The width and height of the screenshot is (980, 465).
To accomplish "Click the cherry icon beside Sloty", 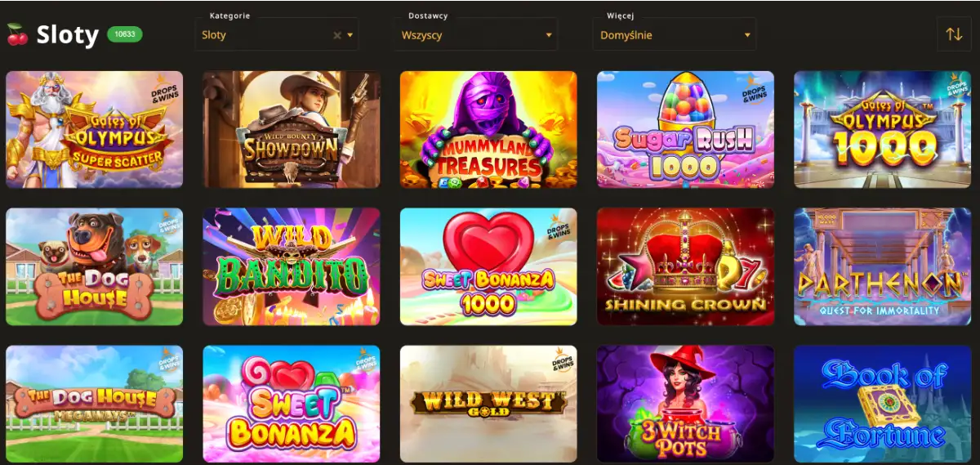I will pyautogui.click(x=17, y=34).
